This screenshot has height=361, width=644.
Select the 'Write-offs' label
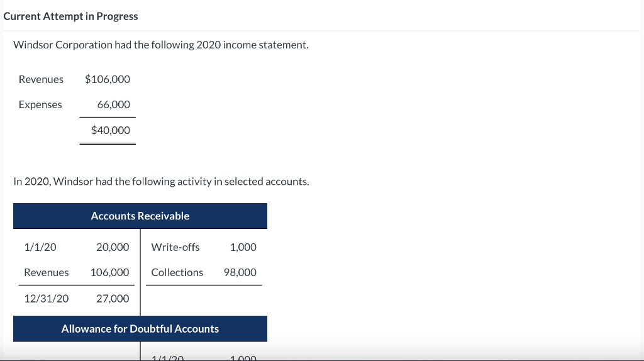(x=175, y=247)
